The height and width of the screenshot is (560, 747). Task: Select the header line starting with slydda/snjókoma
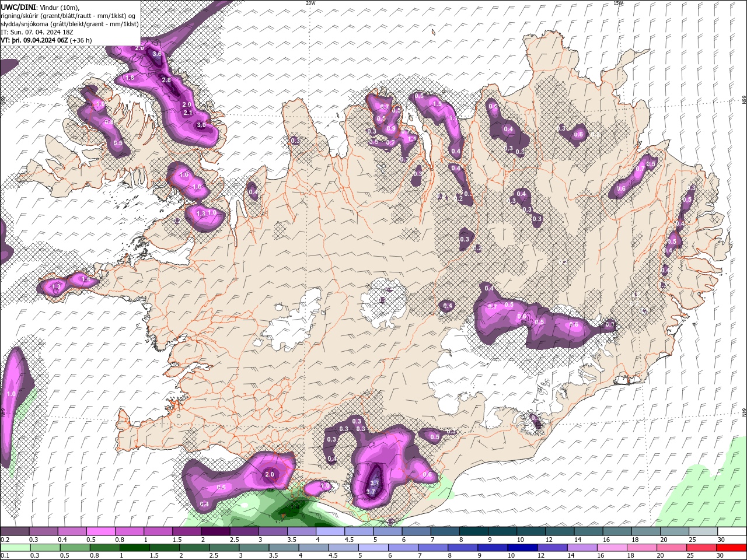69,24
